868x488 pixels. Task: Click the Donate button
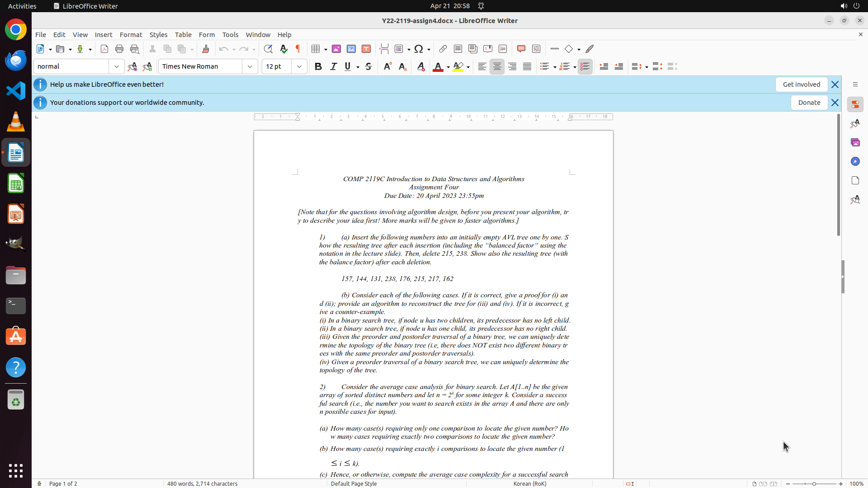click(x=809, y=103)
